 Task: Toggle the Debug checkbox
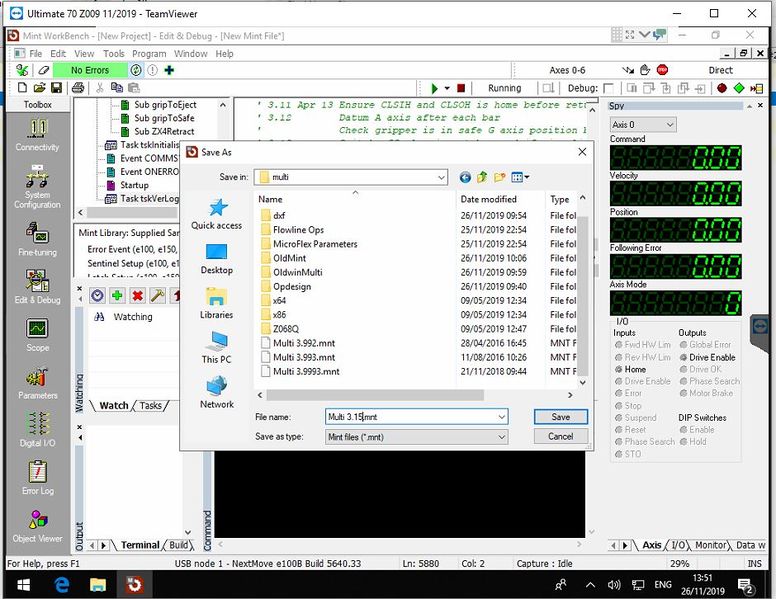click(609, 88)
